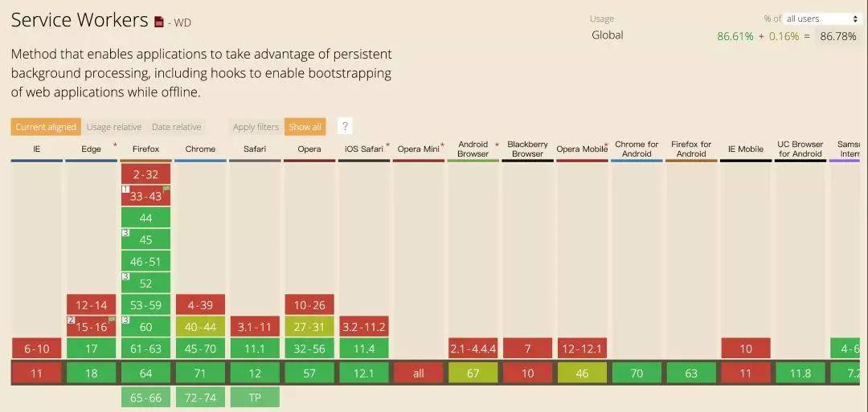Click the asterisk next to Opera Mobile header
868x412 pixels.
pyautogui.click(x=606, y=145)
